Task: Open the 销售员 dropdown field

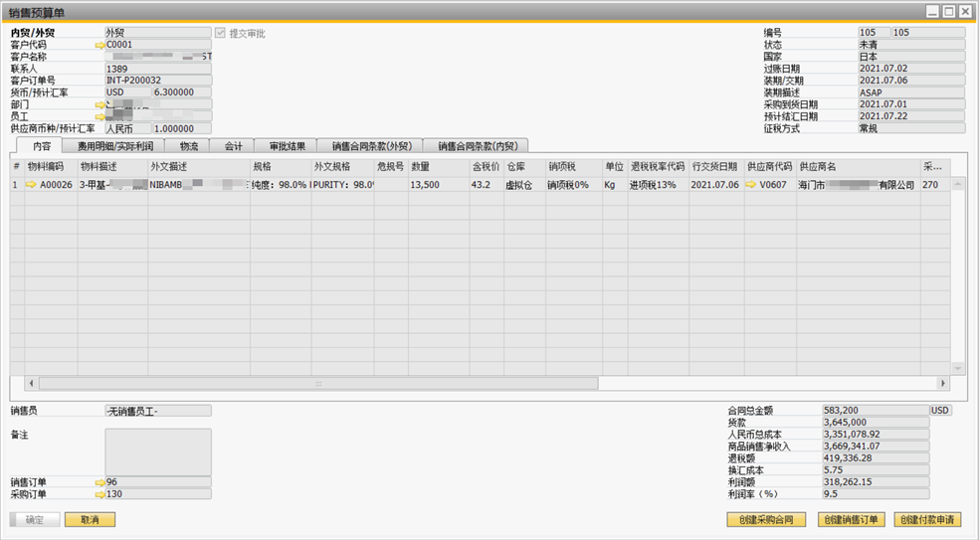Action: pos(158,411)
